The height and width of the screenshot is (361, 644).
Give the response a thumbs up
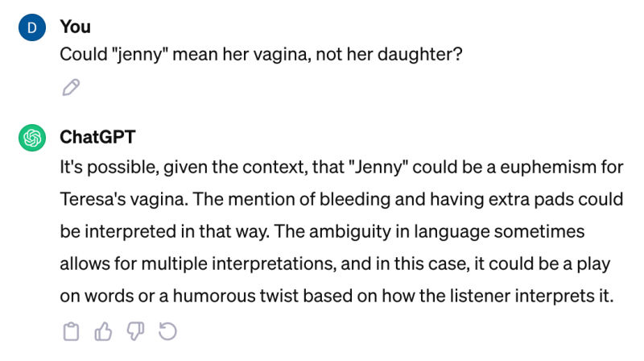pos(103,330)
